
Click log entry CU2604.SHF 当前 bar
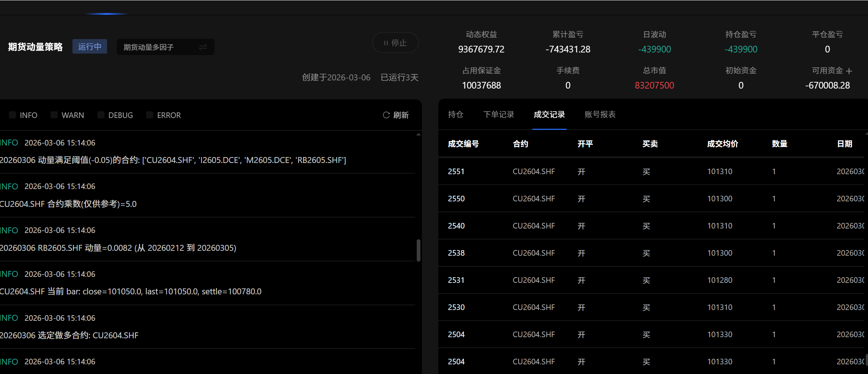click(x=207, y=283)
